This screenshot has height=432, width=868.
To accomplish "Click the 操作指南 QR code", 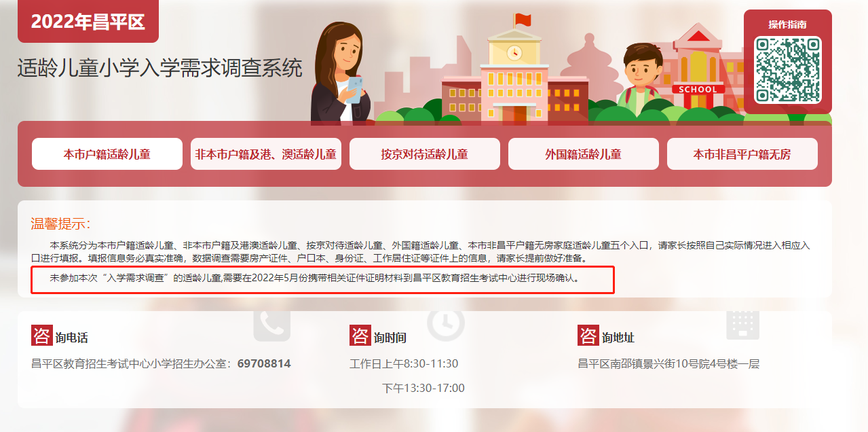I will point(788,69).
